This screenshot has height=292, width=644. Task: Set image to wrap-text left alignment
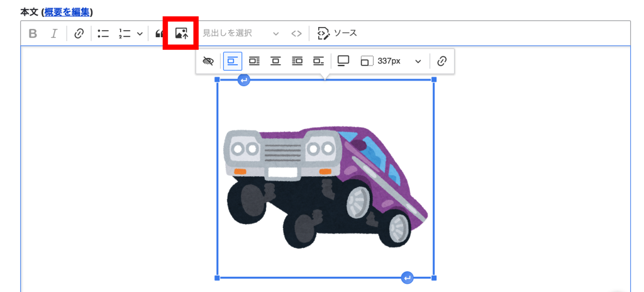[x=254, y=61]
